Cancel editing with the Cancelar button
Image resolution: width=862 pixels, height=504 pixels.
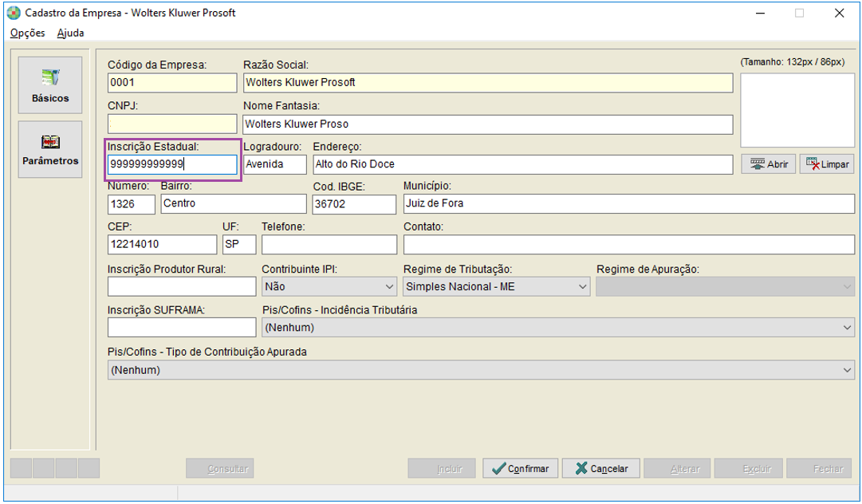pyautogui.click(x=601, y=468)
